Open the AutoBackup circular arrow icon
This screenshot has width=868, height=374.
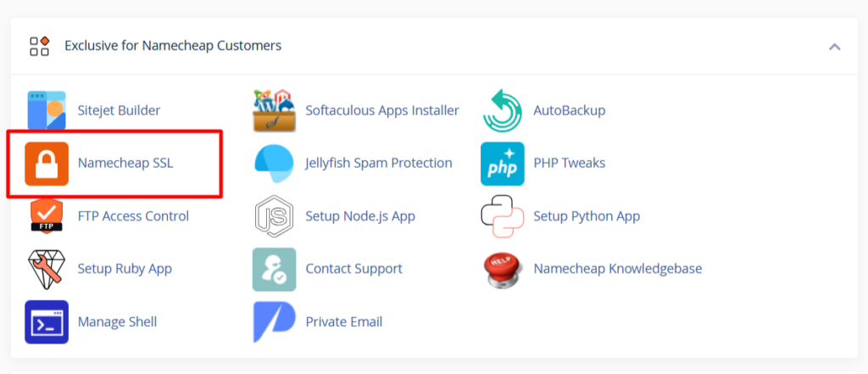pyautogui.click(x=502, y=110)
